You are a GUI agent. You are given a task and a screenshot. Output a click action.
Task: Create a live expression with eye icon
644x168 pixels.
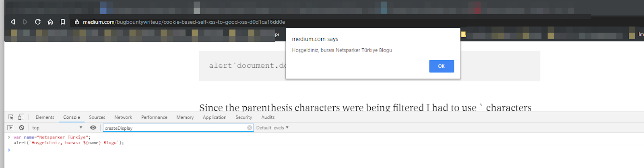pyautogui.click(x=93, y=128)
